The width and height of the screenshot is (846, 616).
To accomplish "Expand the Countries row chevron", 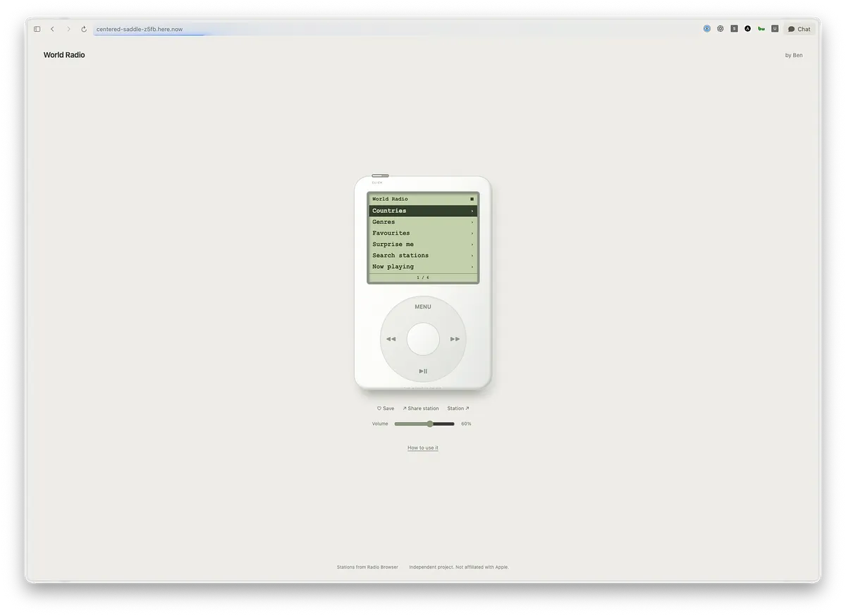I will (472, 211).
